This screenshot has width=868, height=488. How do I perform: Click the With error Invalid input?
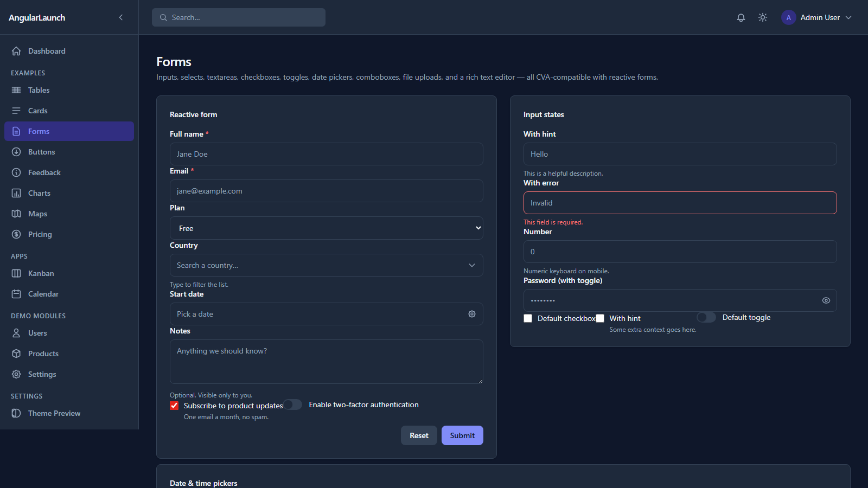point(680,203)
